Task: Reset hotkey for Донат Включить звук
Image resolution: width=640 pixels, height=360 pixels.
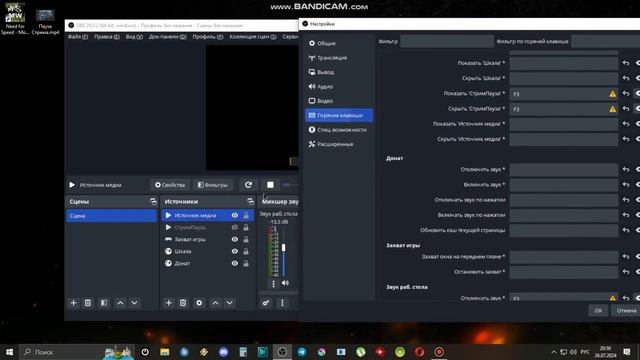Action: 626,185
